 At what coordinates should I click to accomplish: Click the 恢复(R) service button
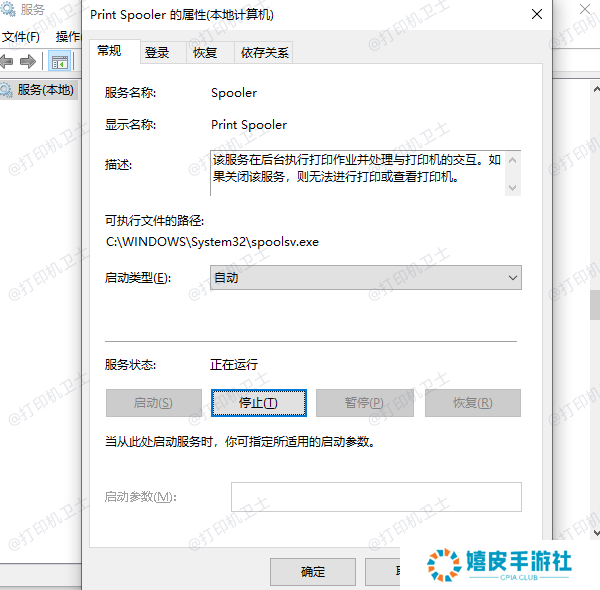(x=472, y=403)
